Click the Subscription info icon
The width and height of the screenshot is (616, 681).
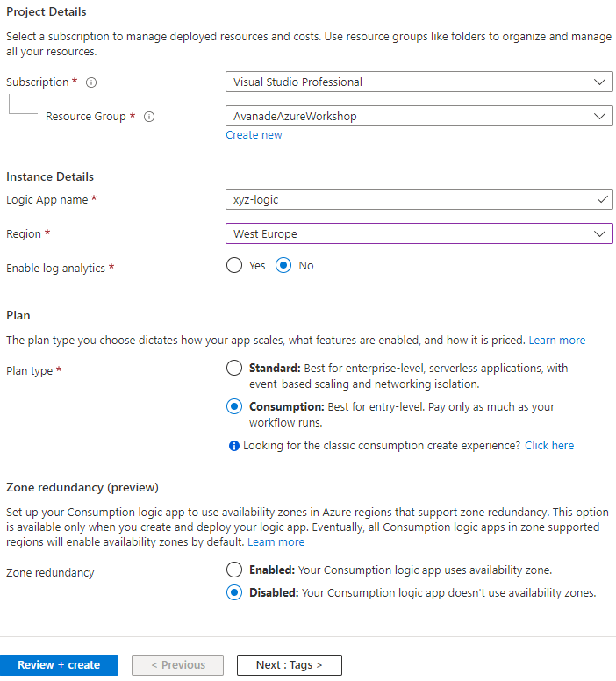pyautogui.click(x=91, y=82)
